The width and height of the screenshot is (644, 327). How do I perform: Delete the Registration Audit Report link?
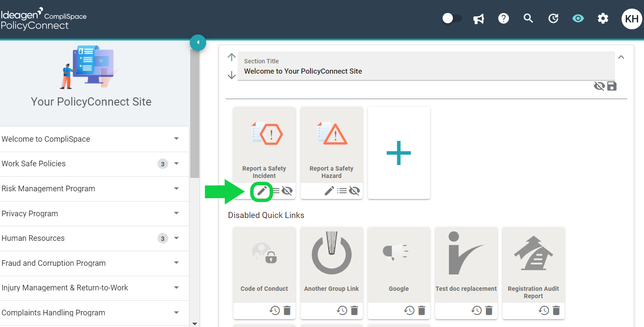[x=556, y=310]
